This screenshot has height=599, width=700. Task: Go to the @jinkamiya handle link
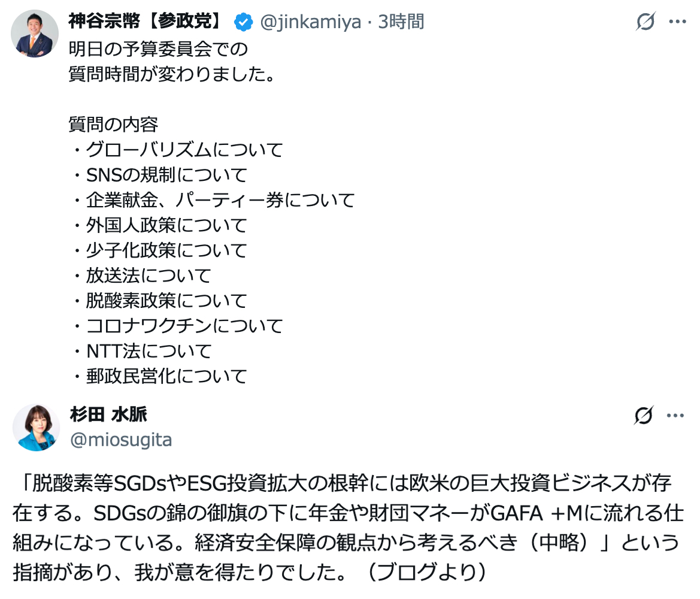point(310,23)
